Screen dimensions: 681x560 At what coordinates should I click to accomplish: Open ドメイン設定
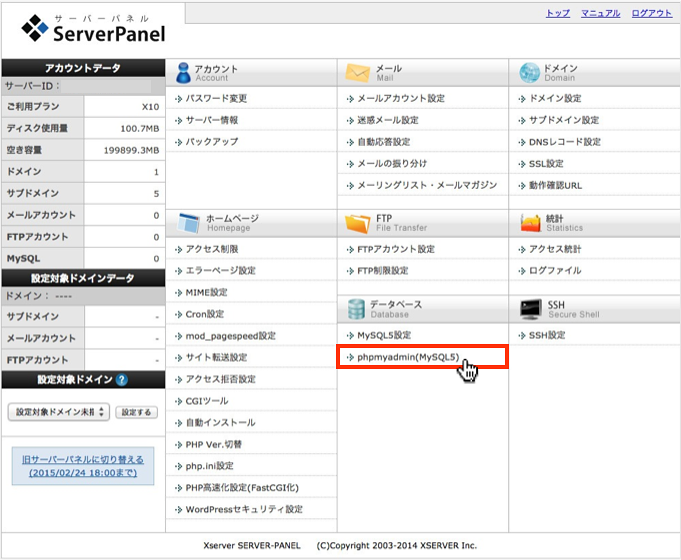tap(555, 99)
